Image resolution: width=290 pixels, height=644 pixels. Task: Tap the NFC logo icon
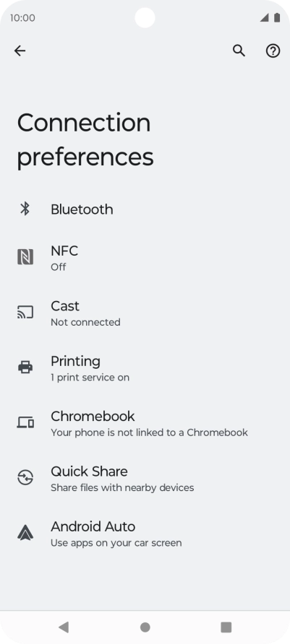(25, 257)
